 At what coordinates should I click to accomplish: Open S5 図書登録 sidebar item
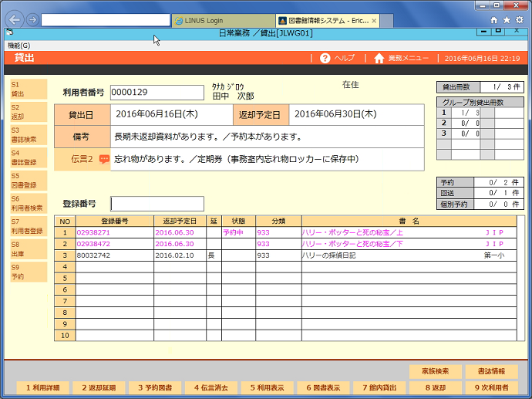pyautogui.click(x=29, y=181)
